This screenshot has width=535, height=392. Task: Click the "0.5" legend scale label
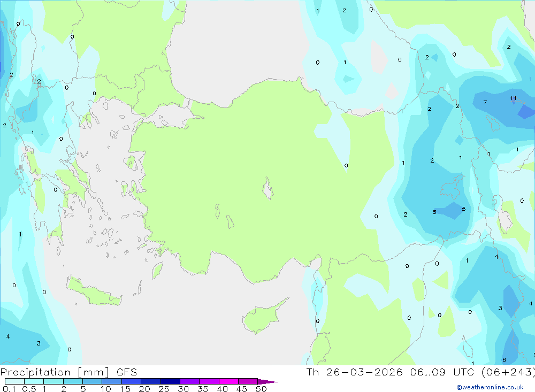[x=29, y=389]
